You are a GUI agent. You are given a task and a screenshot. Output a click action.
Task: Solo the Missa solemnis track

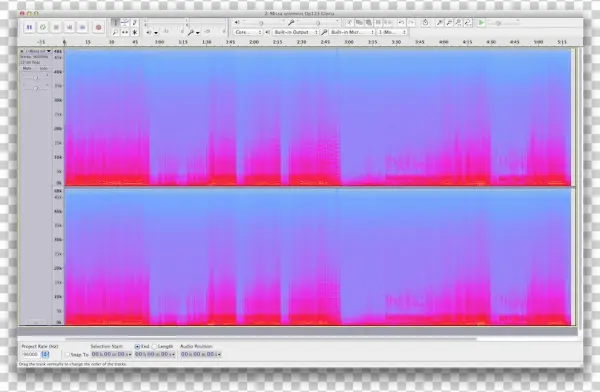(43, 69)
